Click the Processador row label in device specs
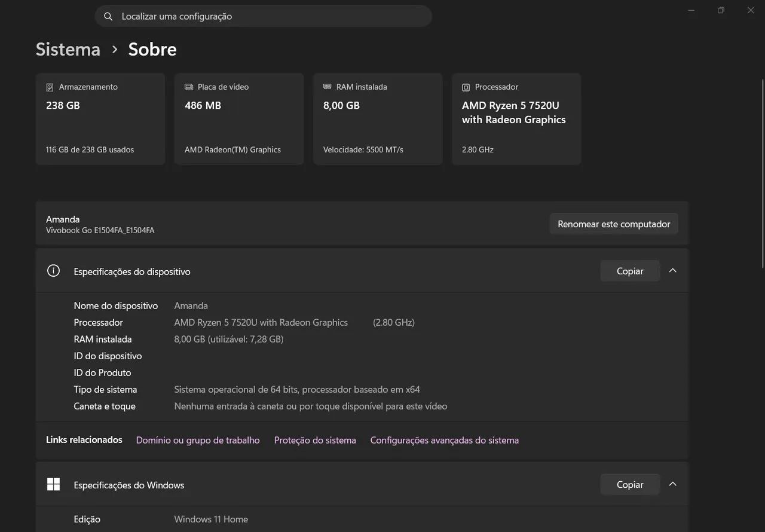765x532 pixels. pos(99,322)
